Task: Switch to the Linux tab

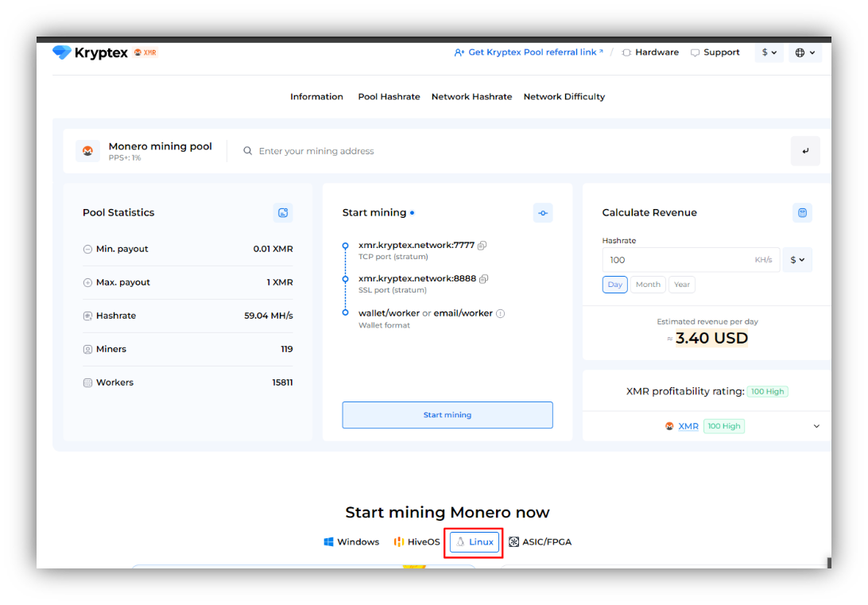Action: click(475, 542)
